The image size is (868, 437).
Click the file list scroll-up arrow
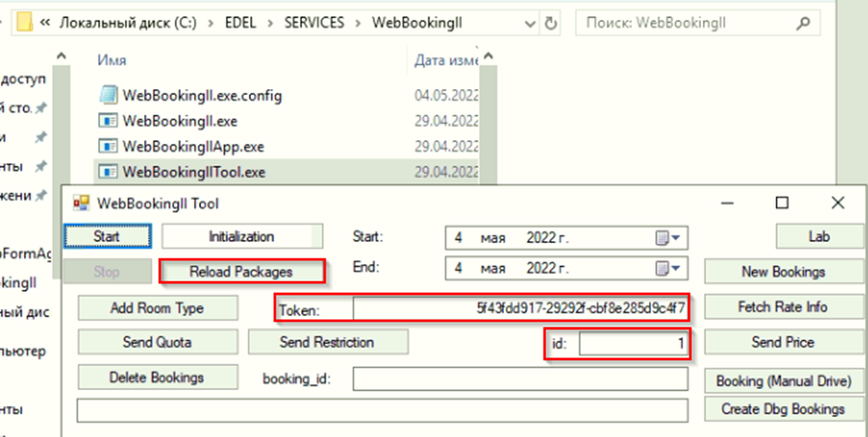[488, 56]
